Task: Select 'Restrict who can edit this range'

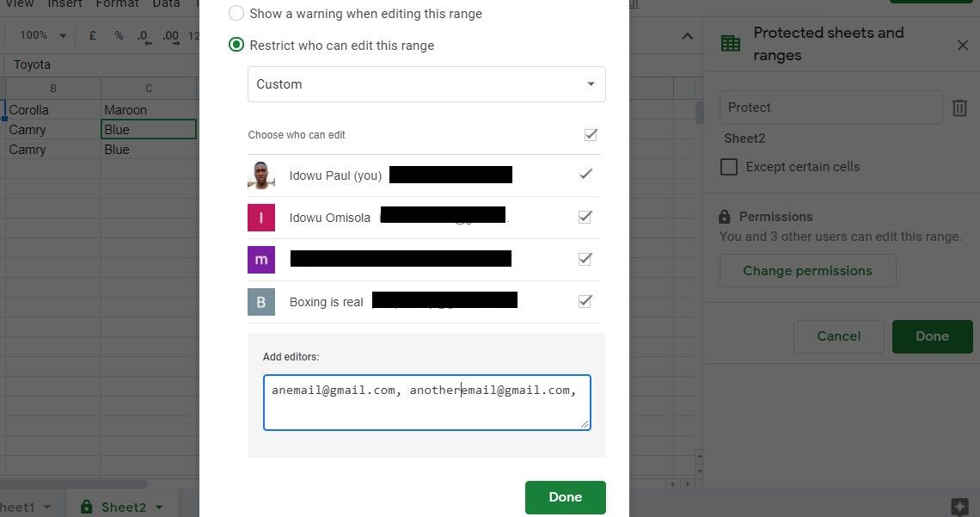Action: click(236, 45)
